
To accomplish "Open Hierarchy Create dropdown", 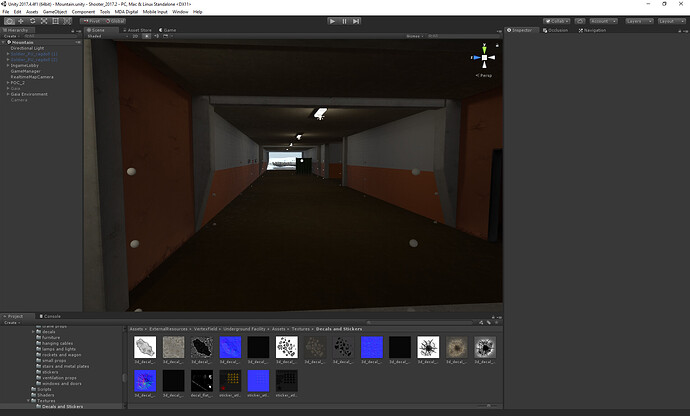I will point(11,36).
